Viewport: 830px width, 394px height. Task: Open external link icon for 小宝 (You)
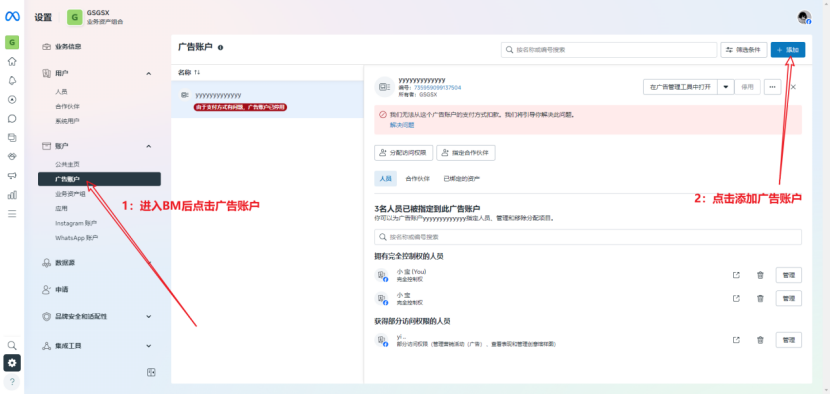[x=736, y=275]
